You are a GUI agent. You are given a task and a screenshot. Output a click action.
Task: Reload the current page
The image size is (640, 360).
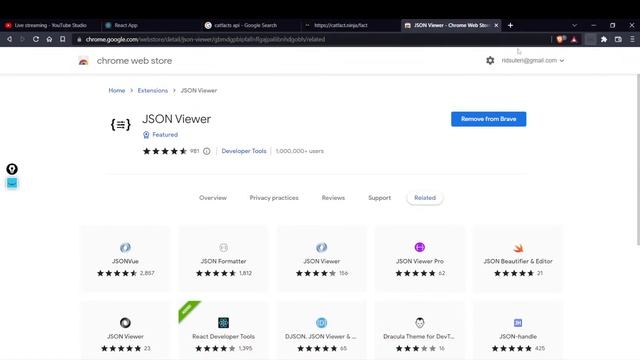(x=36, y=39)
